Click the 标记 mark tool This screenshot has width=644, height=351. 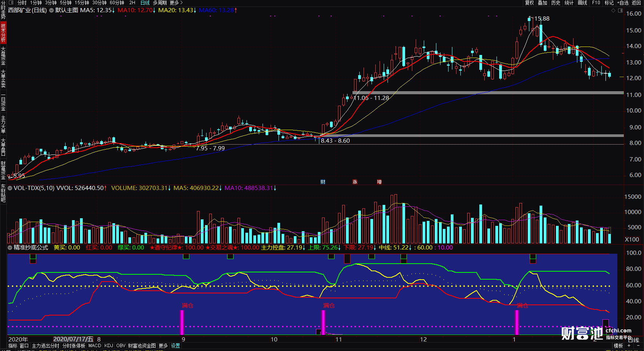(x=609, y=3)
